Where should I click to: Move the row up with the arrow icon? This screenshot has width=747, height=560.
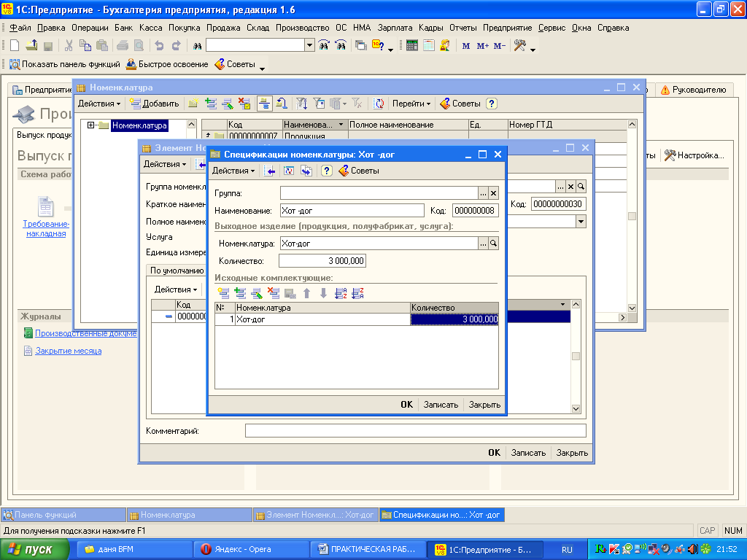coord(307,293)
